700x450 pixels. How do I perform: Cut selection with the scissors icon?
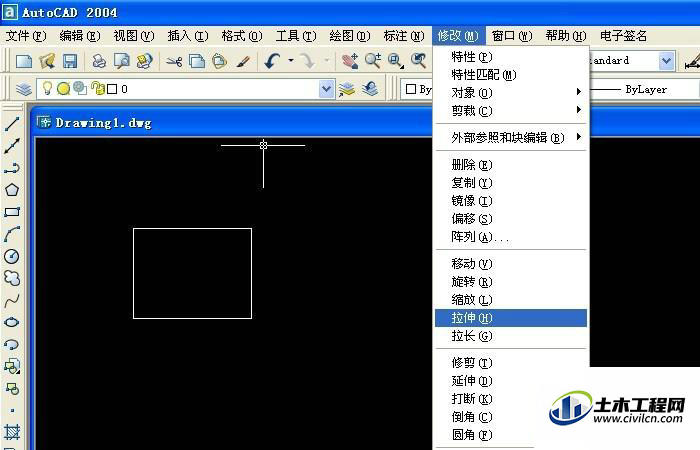pyautogui.click(x=174, y=61)
